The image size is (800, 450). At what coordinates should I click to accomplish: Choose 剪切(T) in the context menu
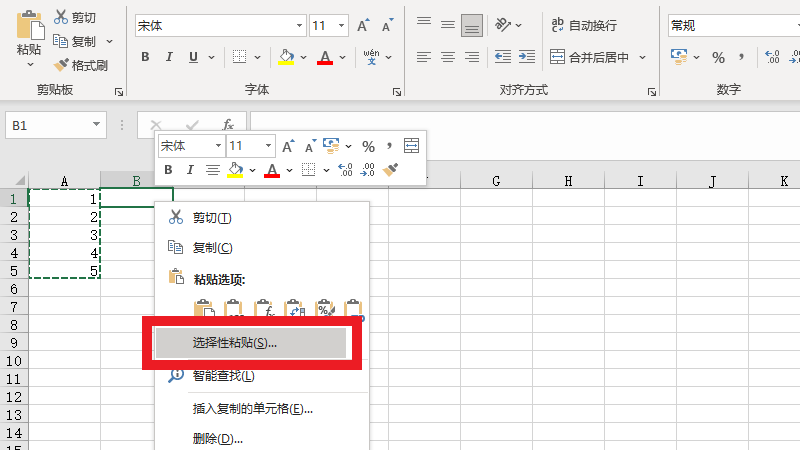[x=212, y=218]
